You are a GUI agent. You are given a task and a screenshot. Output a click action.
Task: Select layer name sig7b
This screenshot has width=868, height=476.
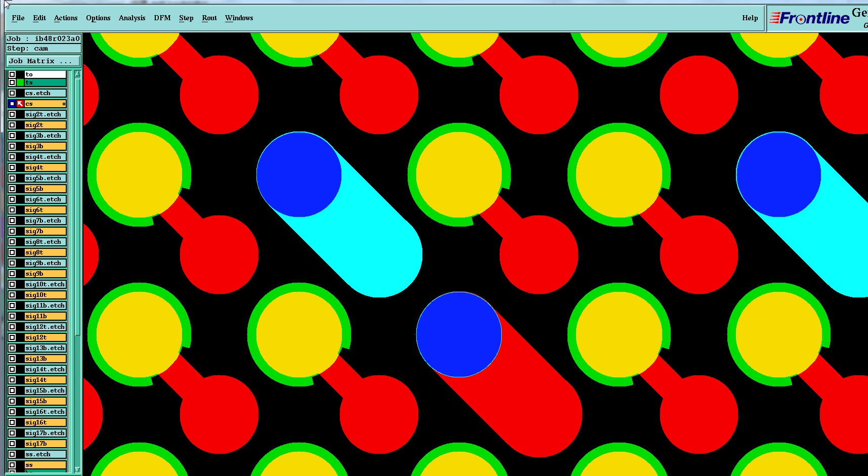click(46, 231)
